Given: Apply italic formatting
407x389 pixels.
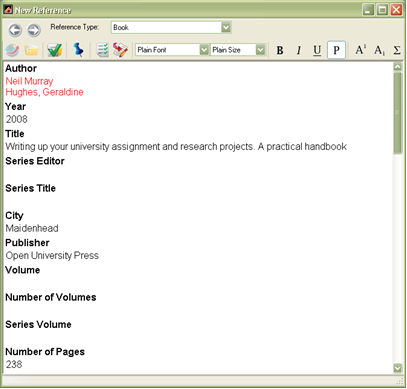Looking at the screenshot, I should pyautogui.click(x=299, y=50).
